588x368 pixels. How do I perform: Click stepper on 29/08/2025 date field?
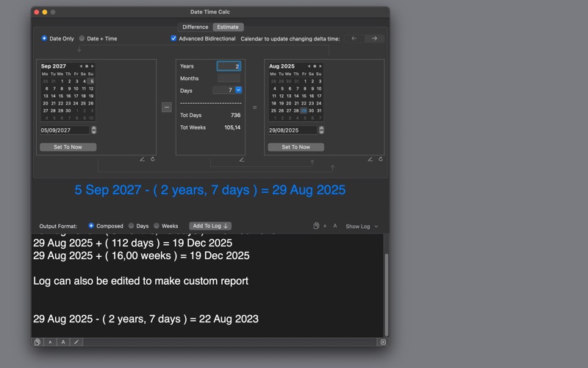[x=321, y=130]
